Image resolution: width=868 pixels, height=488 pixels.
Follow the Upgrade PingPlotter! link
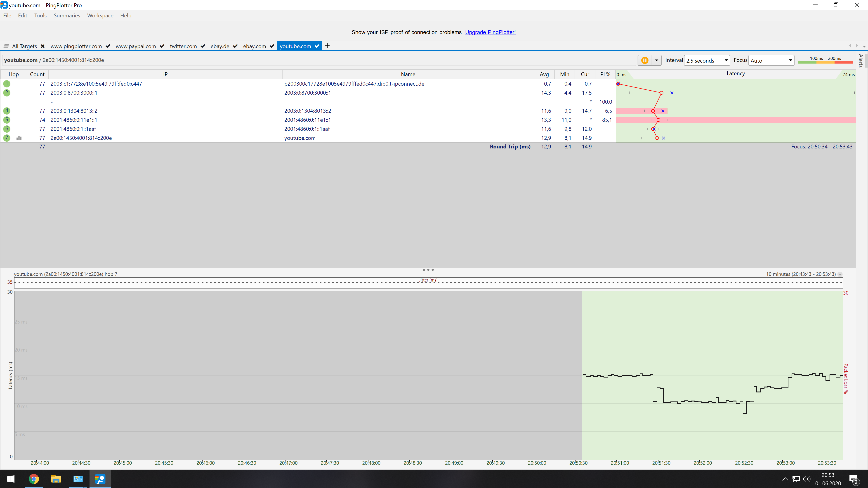tap(490, 32)
